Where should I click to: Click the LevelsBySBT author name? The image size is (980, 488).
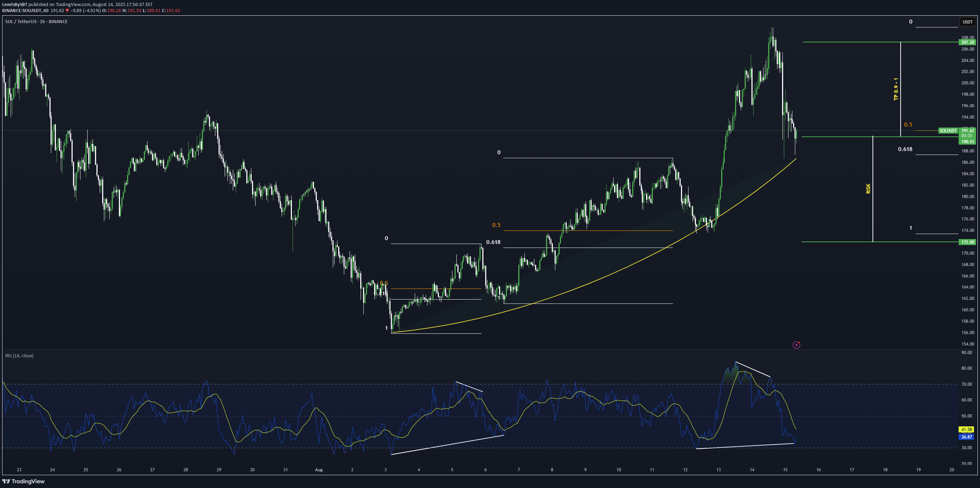click(x=15, y=5)
